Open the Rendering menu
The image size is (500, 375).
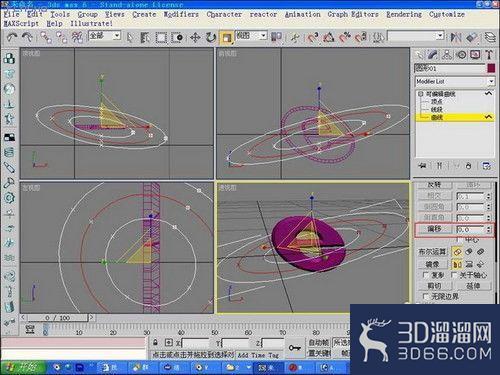pos(404,14)
